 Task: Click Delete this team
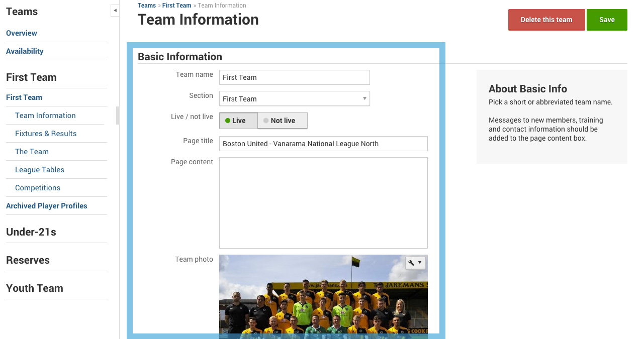pyautogui.click(x=546, y=19)
